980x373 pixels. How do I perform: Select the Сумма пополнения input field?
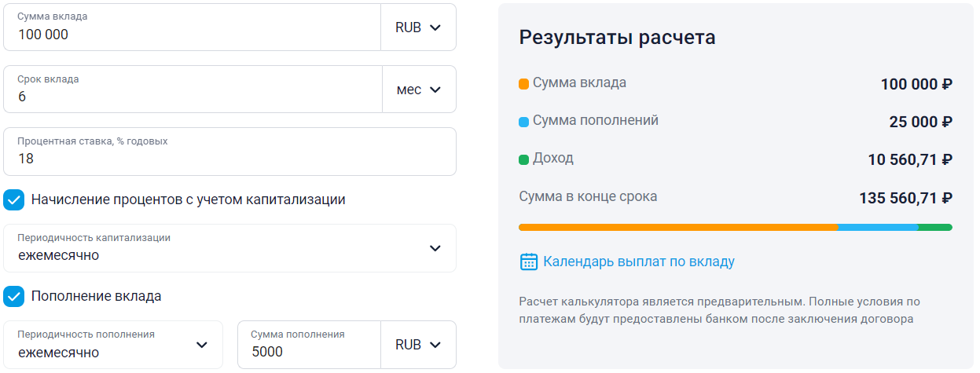[309, 352]
